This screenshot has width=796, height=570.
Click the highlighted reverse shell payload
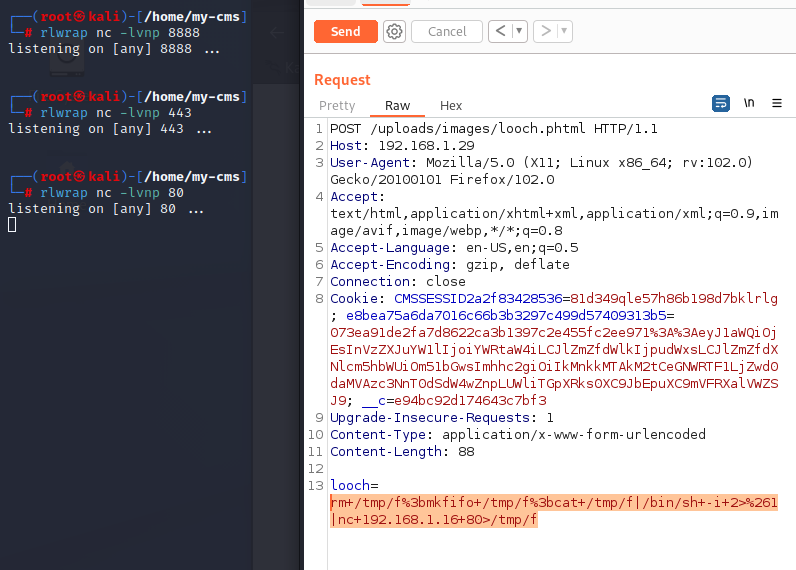[x=553, y=511]
